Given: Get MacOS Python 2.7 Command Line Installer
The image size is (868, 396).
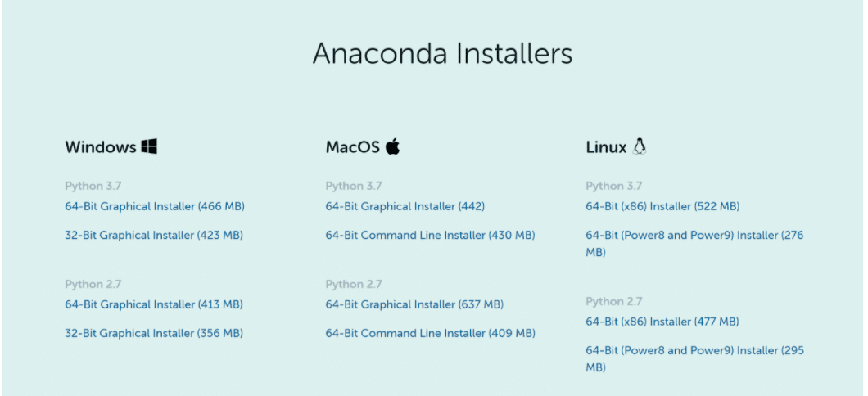Looking at the screenshot, I should (430, 333).
